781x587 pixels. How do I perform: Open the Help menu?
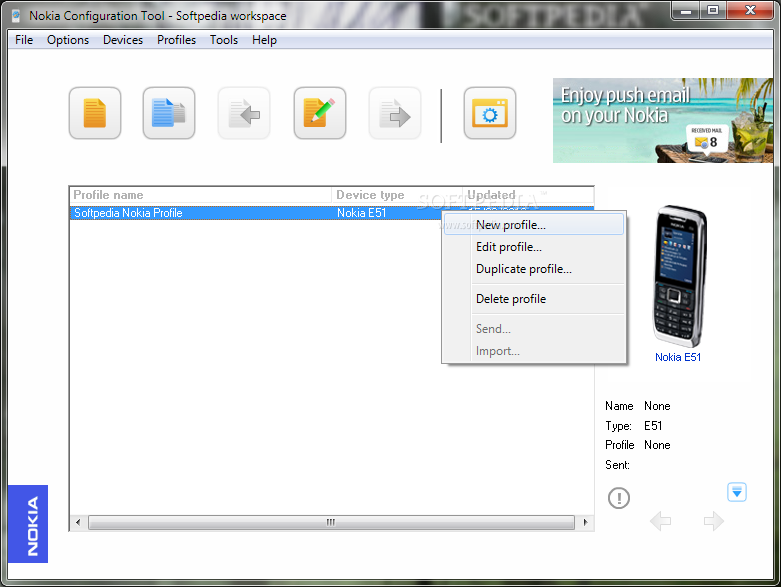tap(264, 40)
